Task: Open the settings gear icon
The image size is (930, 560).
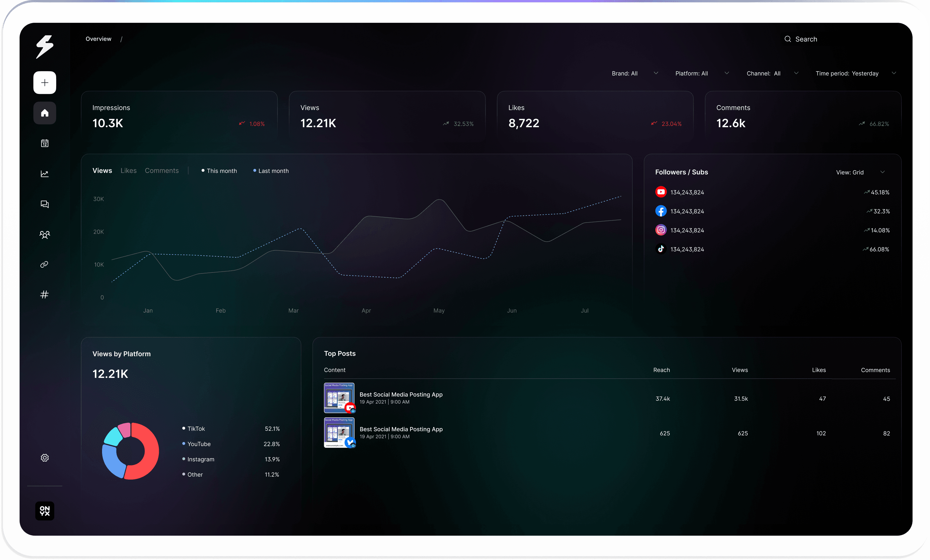Action: [x=45, y=457]
